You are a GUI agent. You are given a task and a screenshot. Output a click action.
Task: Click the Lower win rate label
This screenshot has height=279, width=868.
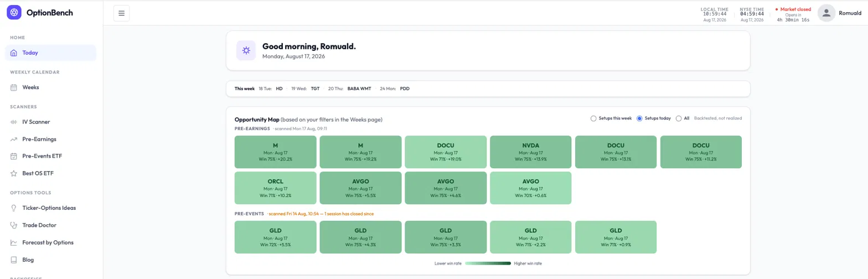[x=447, y=263]
